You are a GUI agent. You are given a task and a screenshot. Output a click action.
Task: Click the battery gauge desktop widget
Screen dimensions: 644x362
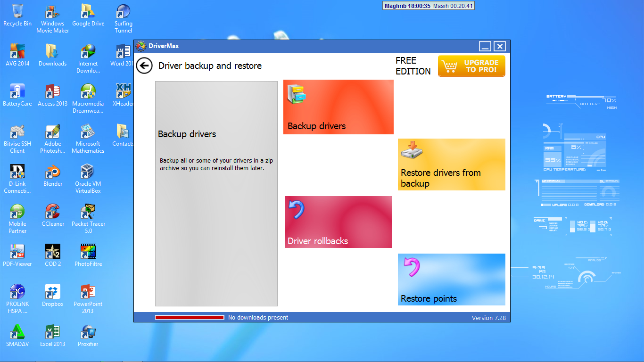tap(581, 102)
